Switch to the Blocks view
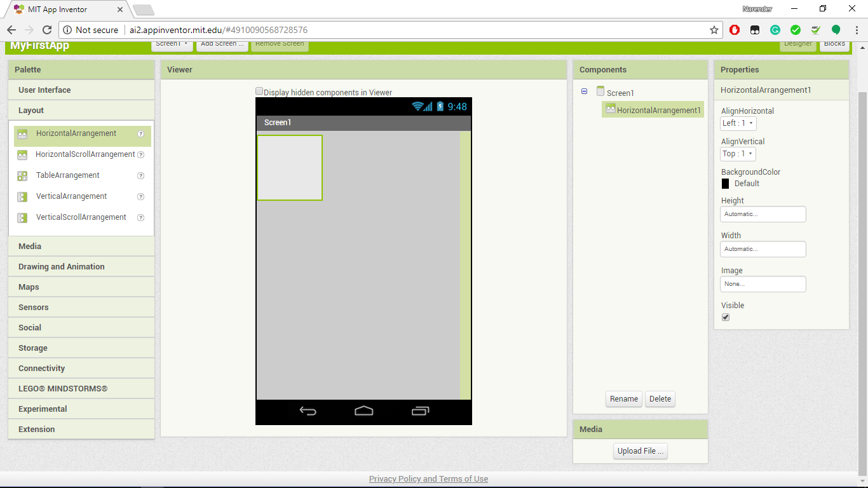Screen dimensions: 868x488 [x=834, y=44]
